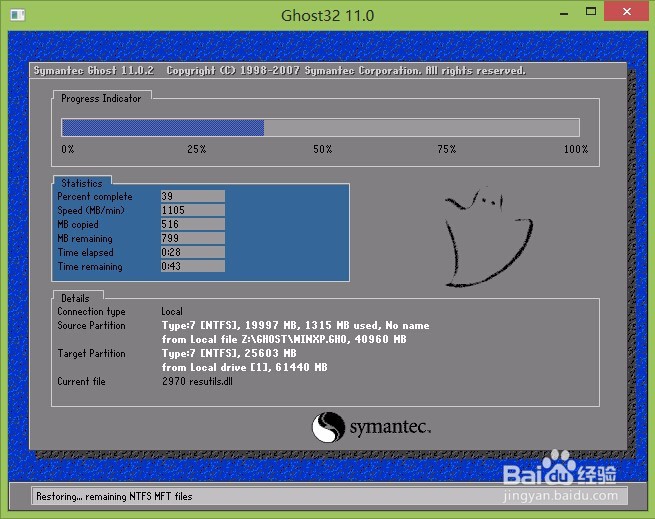Click the Ghost32 window system icon
The image size is (655, 519).
(18, 15)
